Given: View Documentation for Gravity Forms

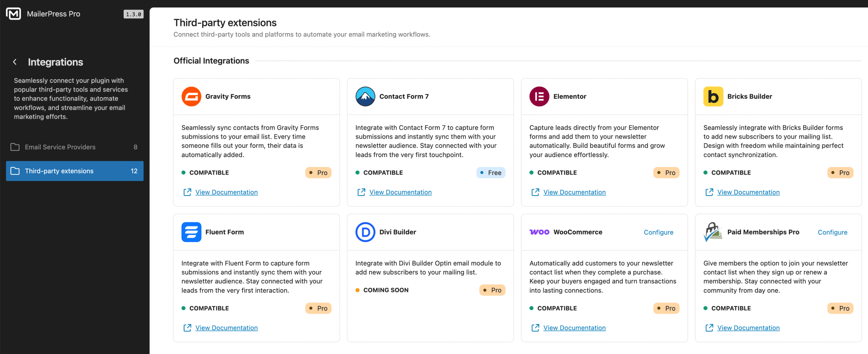Looking at the screenshot, I should pyautogui.click(x=226, y=192).
